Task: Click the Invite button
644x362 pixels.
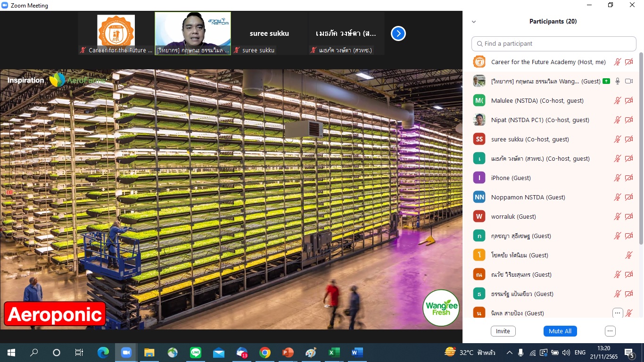Action: tap(503, 331)
